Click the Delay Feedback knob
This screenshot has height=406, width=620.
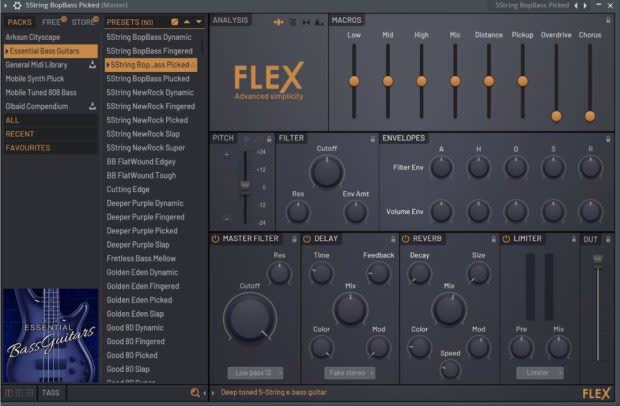[378, 273]
